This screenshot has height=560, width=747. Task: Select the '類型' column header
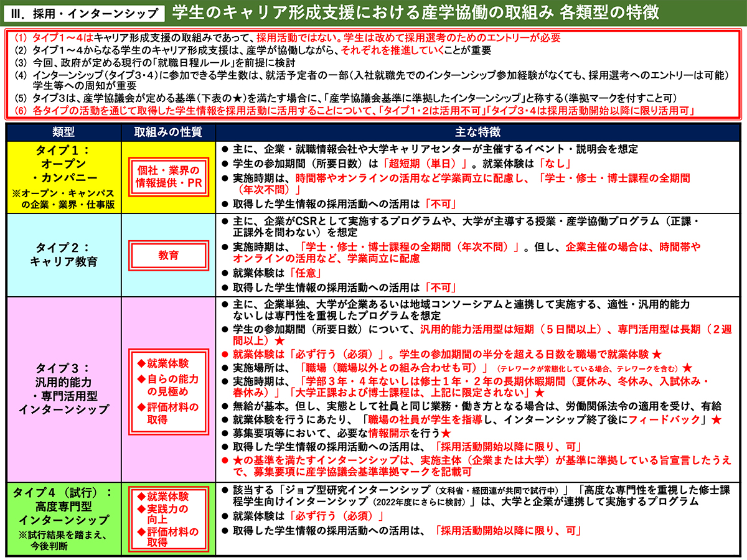[64, 133]
